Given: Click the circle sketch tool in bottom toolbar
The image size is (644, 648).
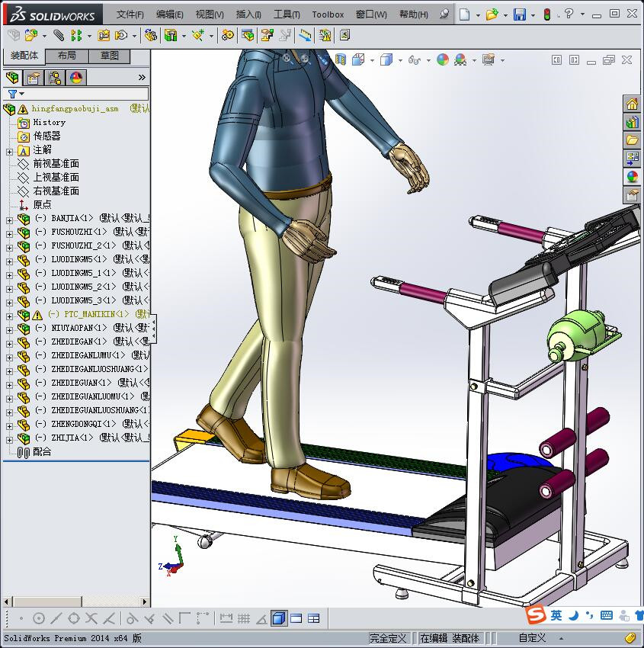Looking at the screenshot, I should click(38, 618).
